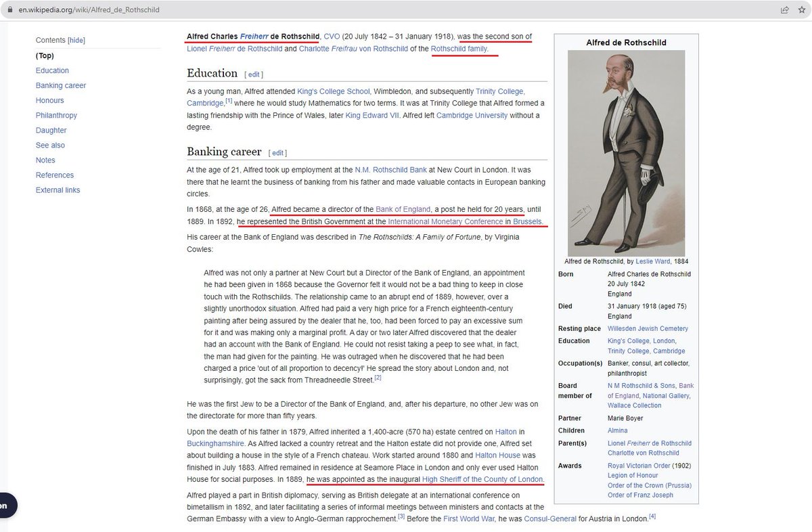Toggle "hide" to collapse the Contents list
Image resolution: width=812 pixels, height=532 pixels.
75,40
